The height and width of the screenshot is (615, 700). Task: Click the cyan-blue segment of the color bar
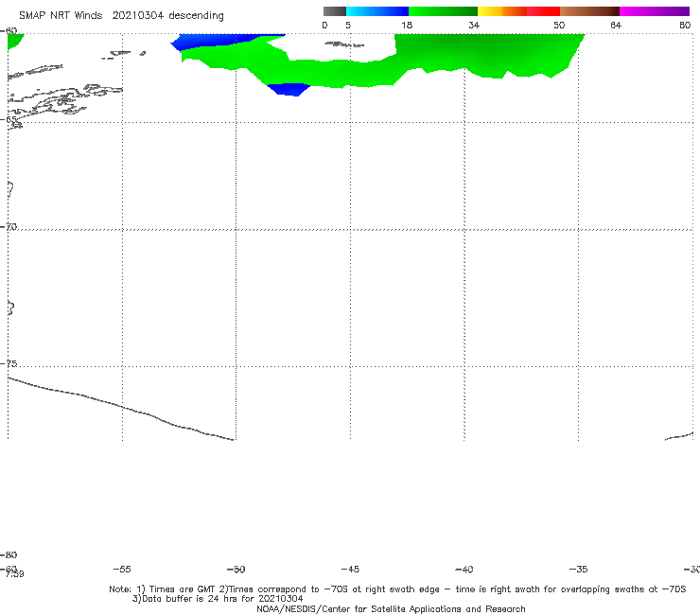point(377,11)
